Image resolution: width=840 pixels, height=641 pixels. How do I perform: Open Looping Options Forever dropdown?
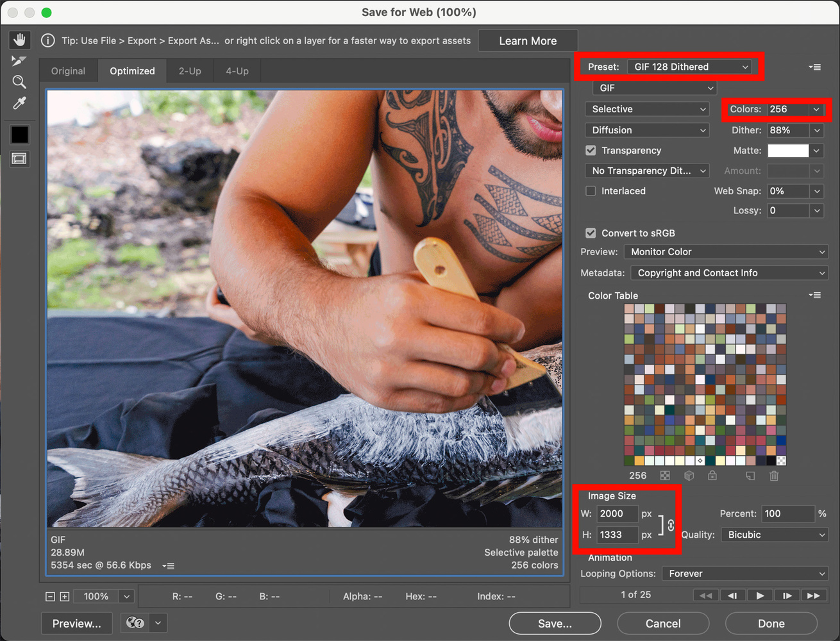tap(745, 574)
